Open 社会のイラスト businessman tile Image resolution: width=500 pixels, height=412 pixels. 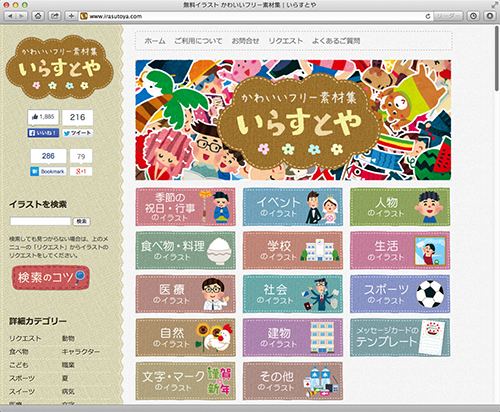click(x=293, y=294)
